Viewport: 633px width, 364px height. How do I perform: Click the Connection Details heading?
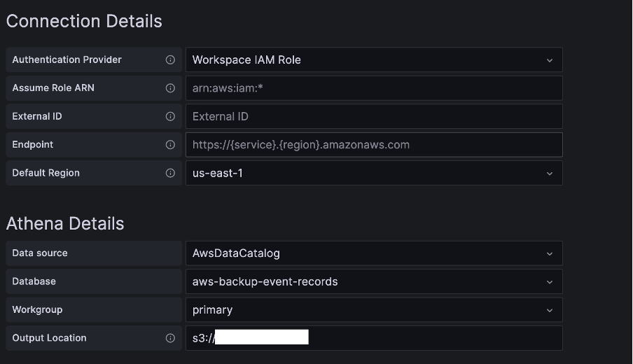click(x=84, y=21)
